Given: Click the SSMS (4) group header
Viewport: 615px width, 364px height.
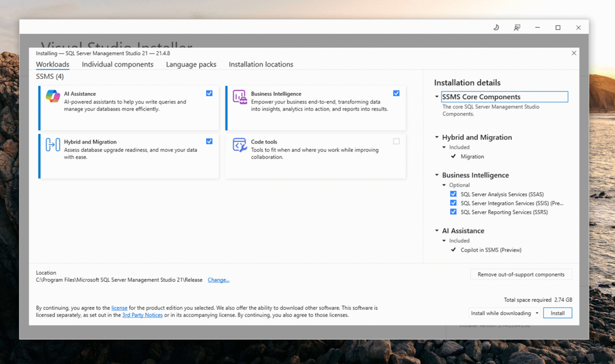Looking at the screenshot, I should [50, 76].
